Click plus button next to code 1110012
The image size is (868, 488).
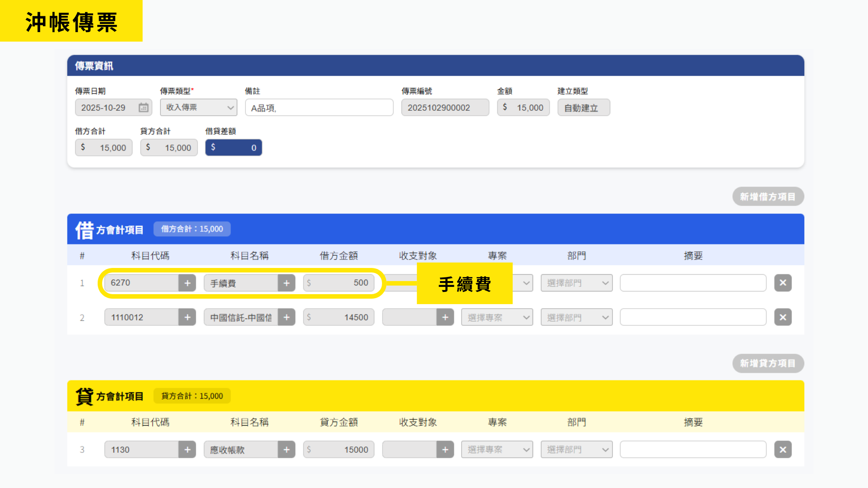click(187, 317)
